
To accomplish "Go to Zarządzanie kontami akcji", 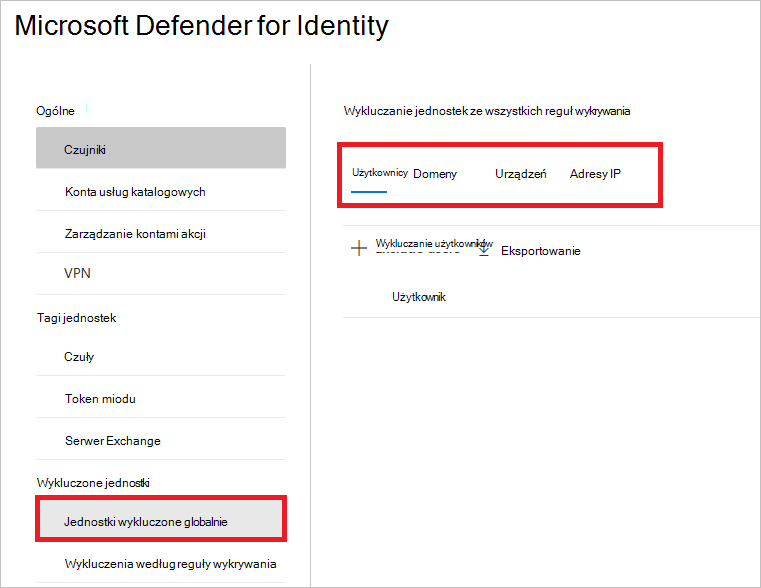I will click(x=161, y=234).
